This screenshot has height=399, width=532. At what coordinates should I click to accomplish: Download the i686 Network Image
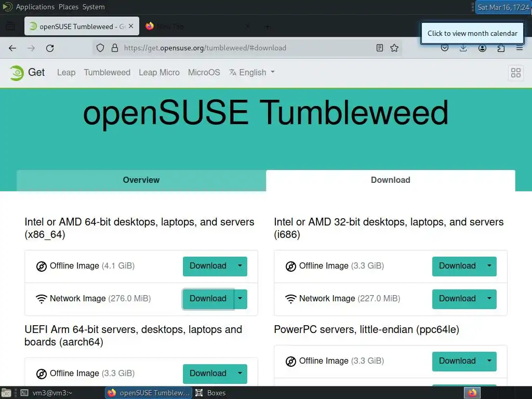(458, 299)
